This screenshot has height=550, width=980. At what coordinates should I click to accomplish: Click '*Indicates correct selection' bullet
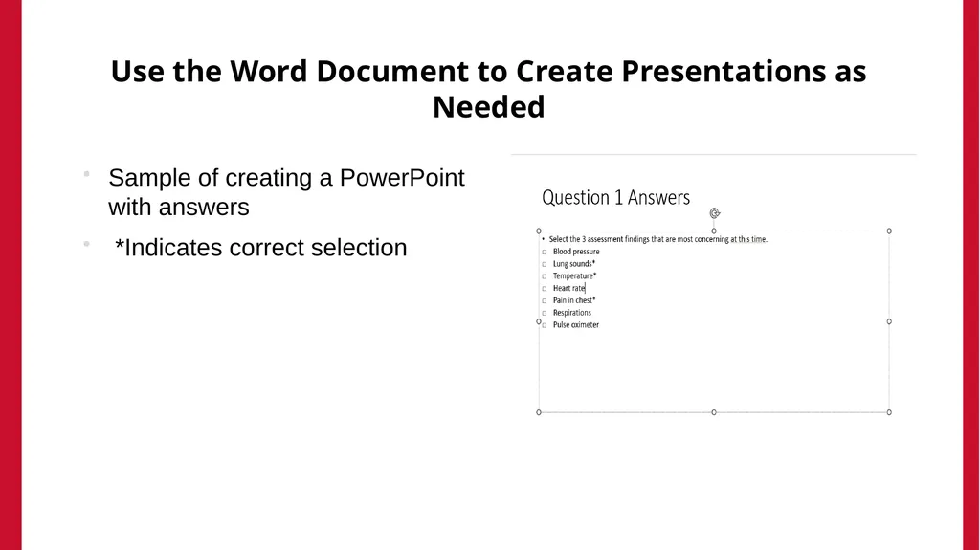(260, 248)
